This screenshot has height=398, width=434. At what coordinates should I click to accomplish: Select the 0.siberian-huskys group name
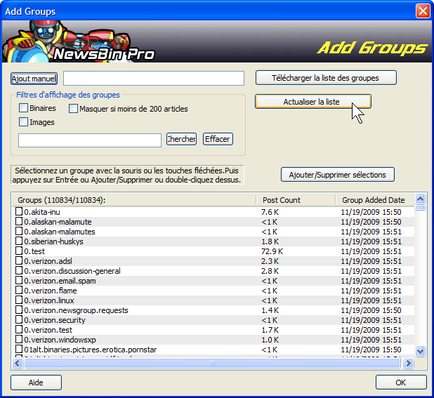click(x=53, y=241)
